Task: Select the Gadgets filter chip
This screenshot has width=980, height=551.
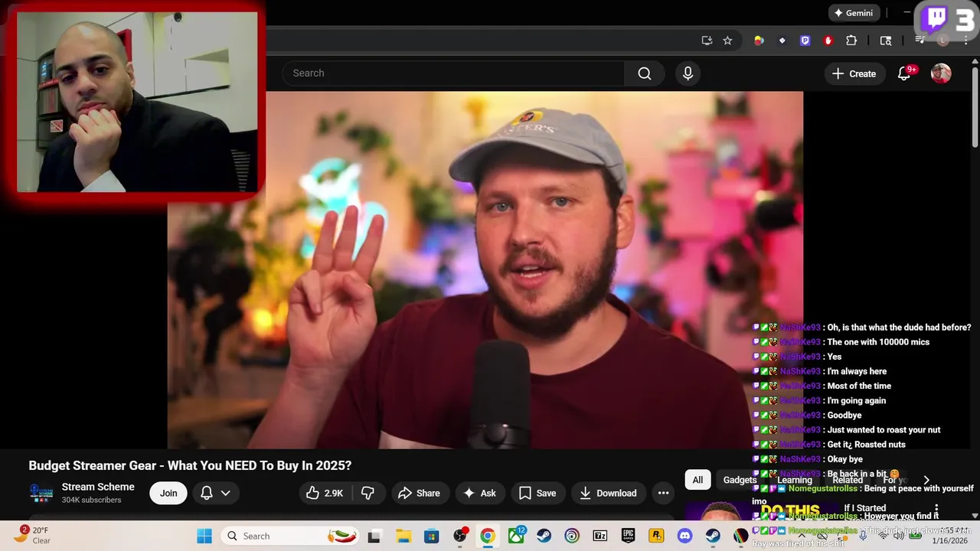Action: (740, 480)
